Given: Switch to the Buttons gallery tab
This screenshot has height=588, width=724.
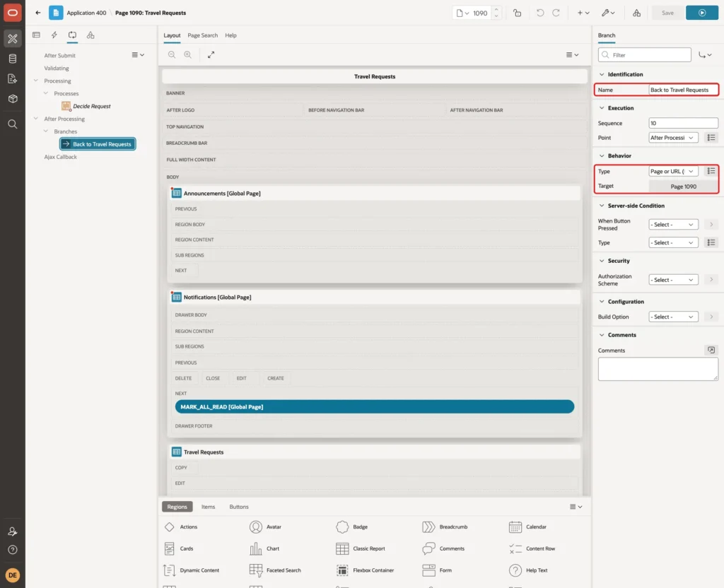Looking at the screenshot, I should tap(239, 507).
